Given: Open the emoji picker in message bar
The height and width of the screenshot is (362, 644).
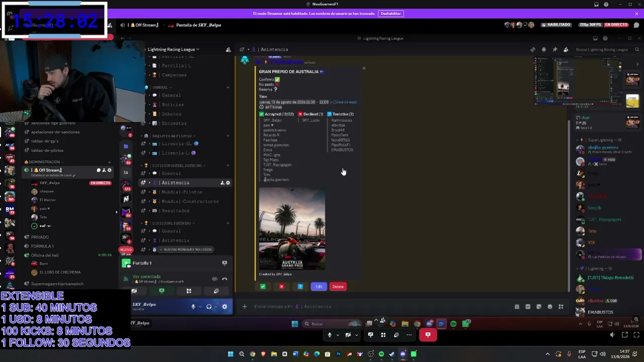Looking at the screenshot, I should click(550, 306).
